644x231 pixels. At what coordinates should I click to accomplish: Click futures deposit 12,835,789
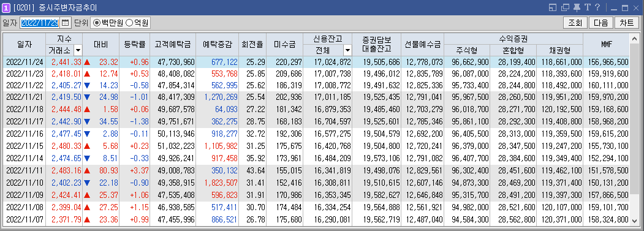click(425, 74)
